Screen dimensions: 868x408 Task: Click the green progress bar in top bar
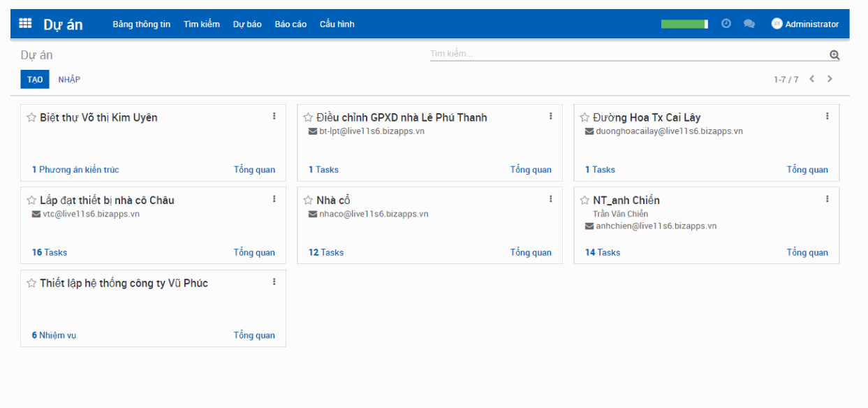pyautogui.click(x=684, y=23)
